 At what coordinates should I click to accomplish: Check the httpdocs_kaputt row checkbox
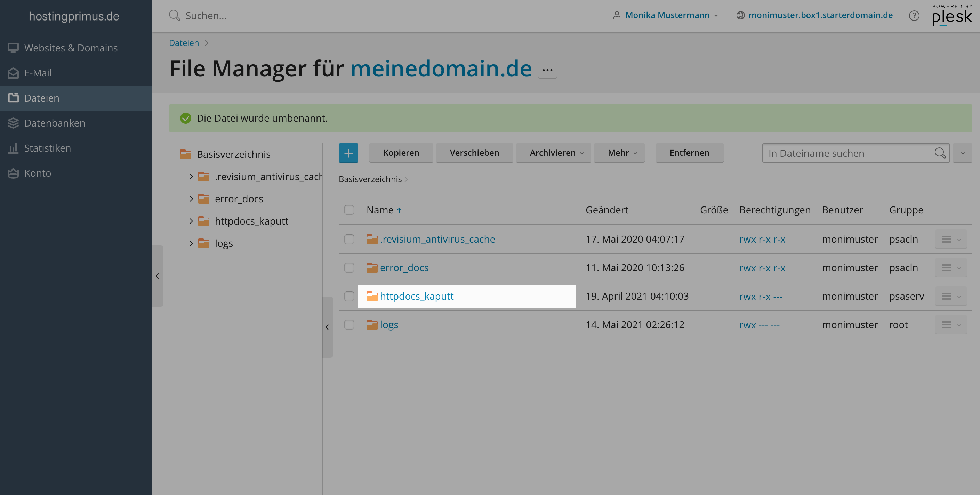coord(349,296)
